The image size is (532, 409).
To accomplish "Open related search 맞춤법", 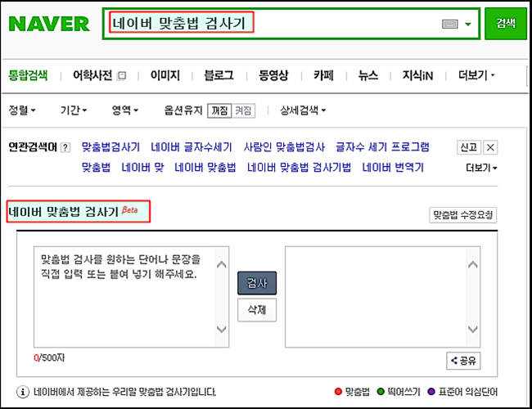I will coord(96,168).
